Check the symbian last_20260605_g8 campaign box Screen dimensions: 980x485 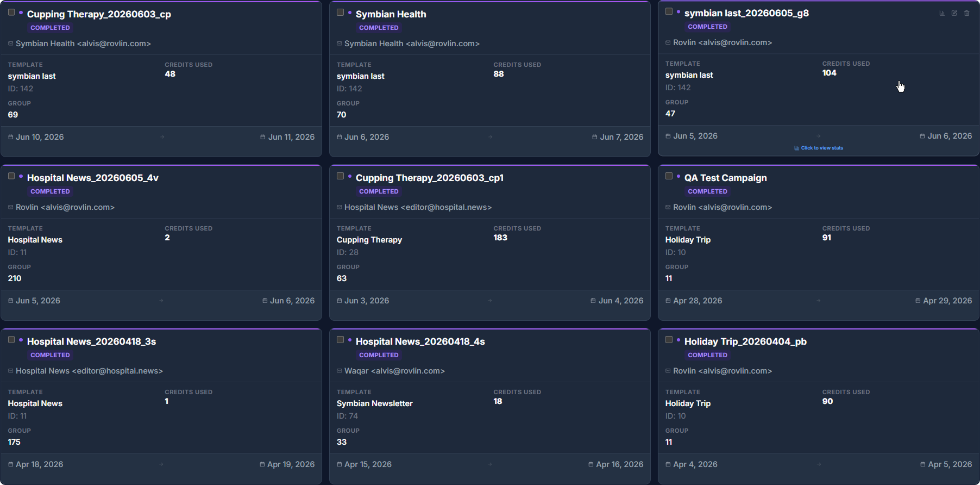coord(669,11)
